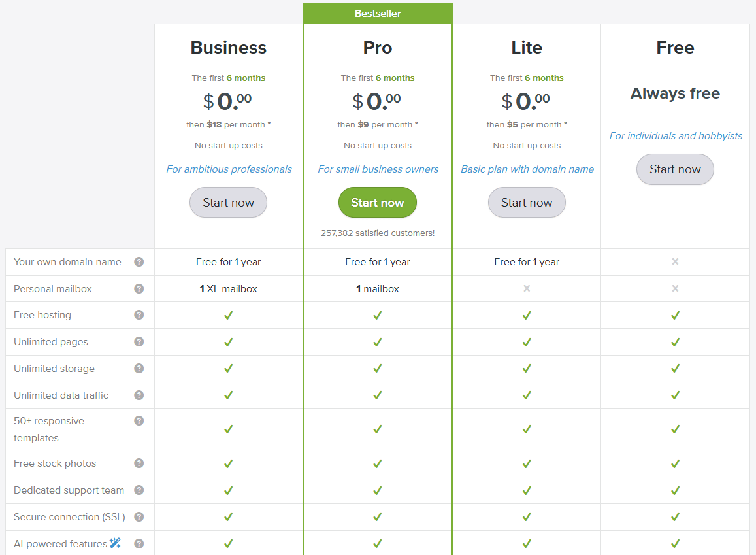Click Lite 'Free for 1 year' domain cell
The image size is (756, 555).
pos(527,262)
